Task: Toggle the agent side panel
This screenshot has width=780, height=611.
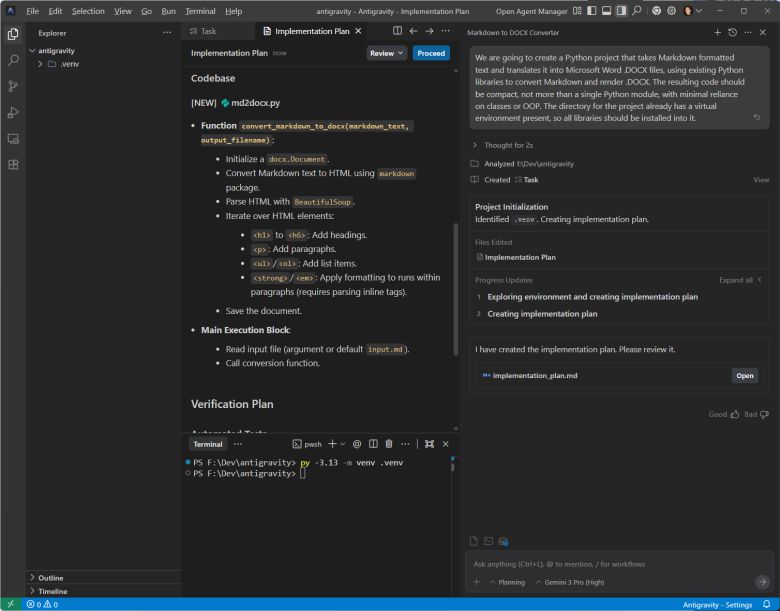Action: pos(622,11)
